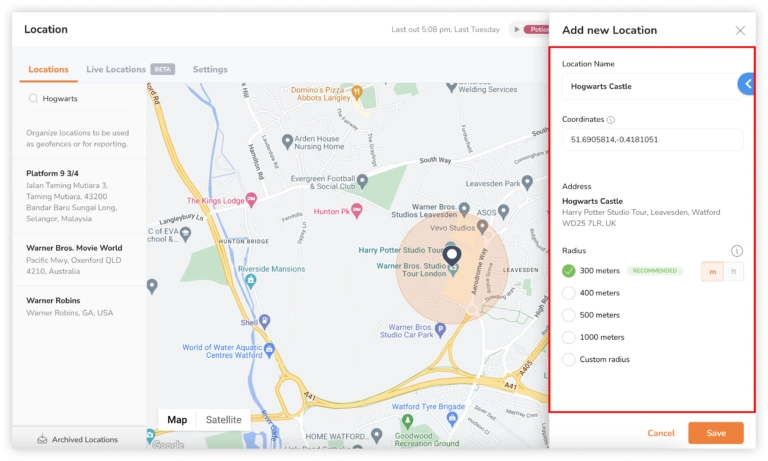Click the Leavesden Park map pin
The height and width of the screenshot is (461, 768).
[527, 183]
